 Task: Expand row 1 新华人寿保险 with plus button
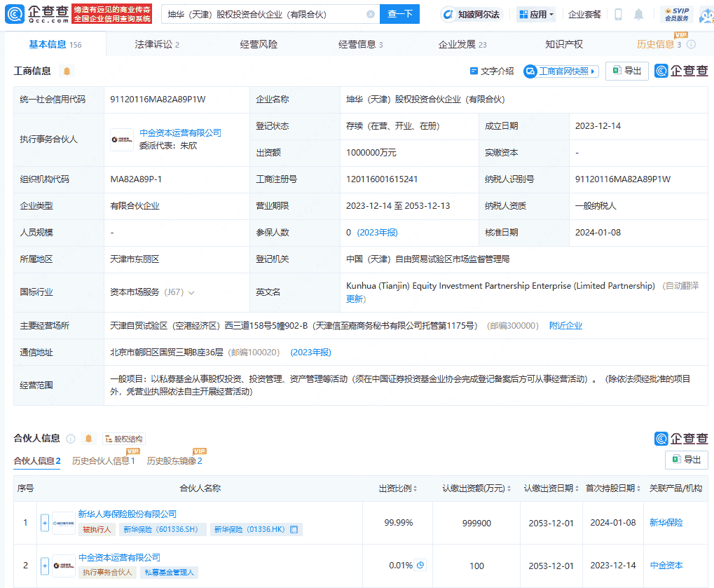tap(45, 523)
